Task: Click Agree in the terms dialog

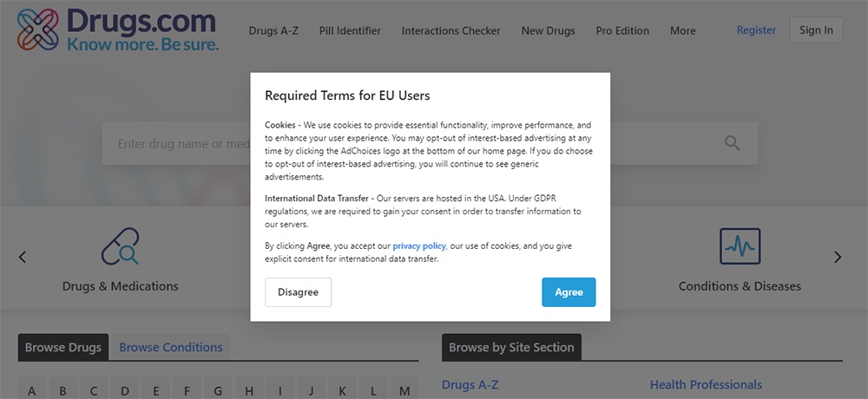Action: [569, 292]
